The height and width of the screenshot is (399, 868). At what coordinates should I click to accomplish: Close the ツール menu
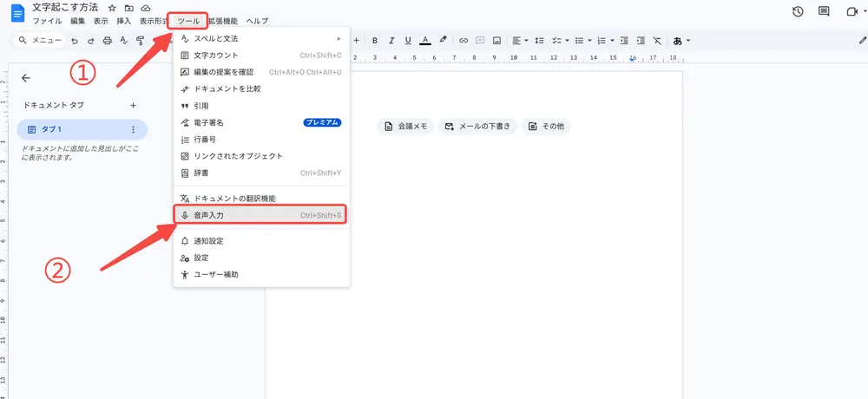[x=188, y=21]
